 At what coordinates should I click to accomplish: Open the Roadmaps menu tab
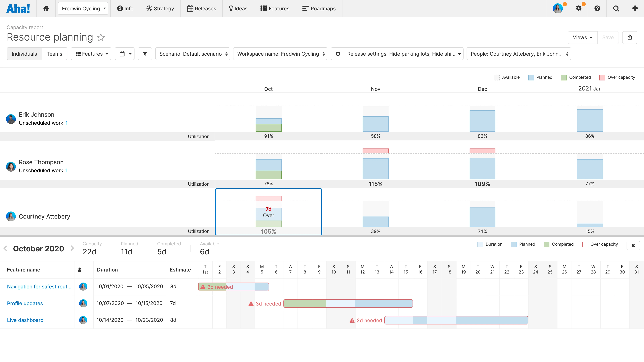(319, 9)
